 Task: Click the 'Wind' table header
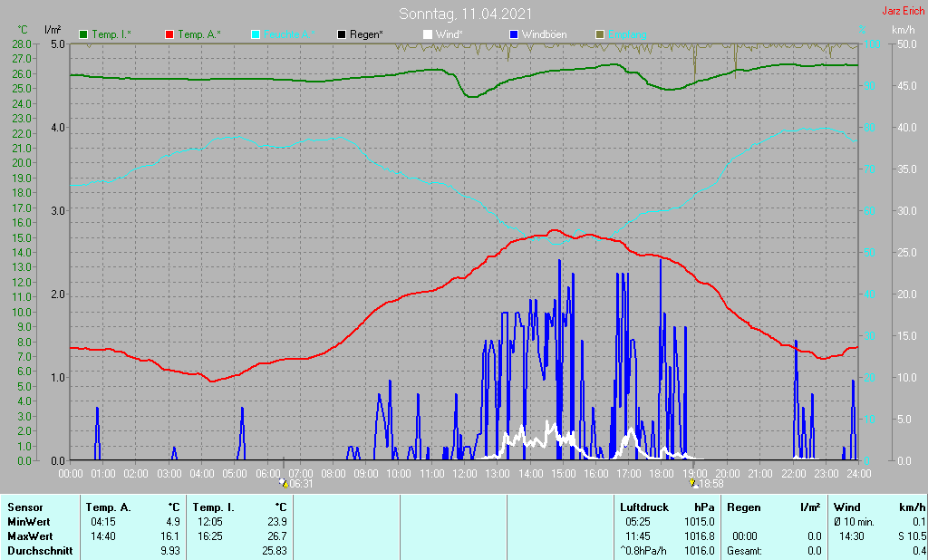click(x=846, y=507)
